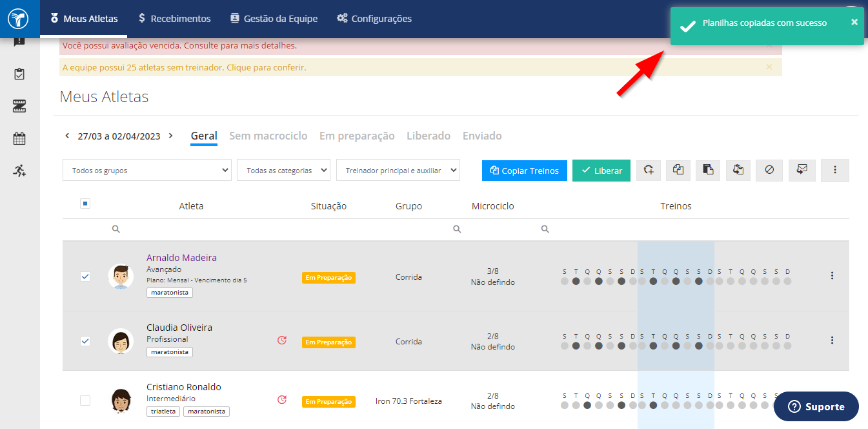This screenshot has height=429, width=868.
Task: Open the Recebimentos menu
Action: pyautogui.click(x=174, y=19)
